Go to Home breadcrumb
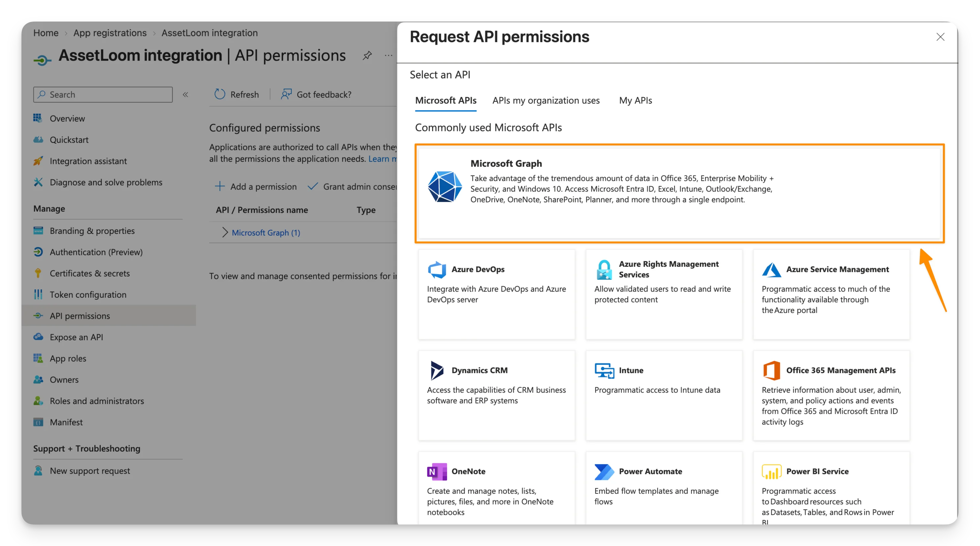 pyautogui.click(x=45, y=33)
